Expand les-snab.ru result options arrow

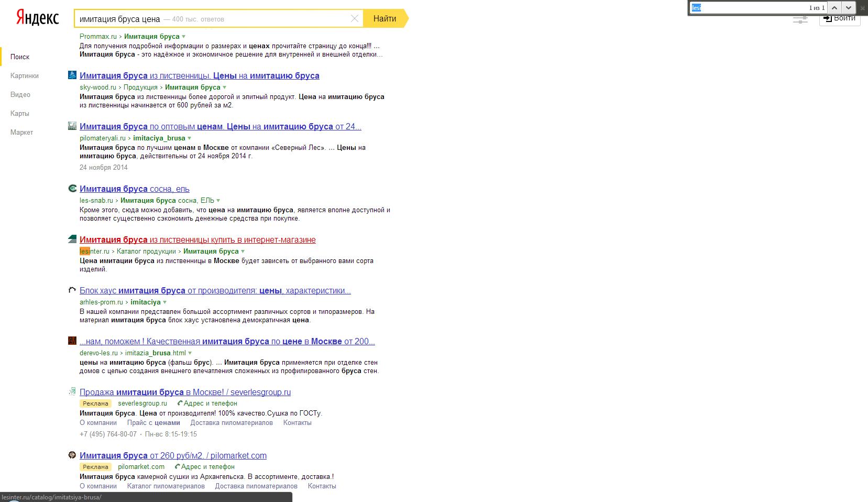(218, 201)
